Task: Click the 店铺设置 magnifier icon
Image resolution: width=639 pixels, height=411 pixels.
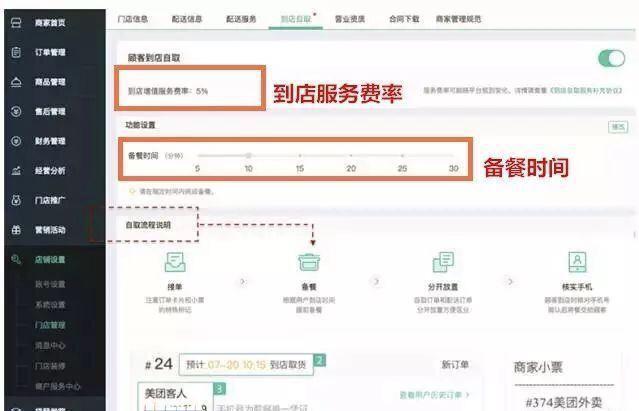Action: [16, 259]
